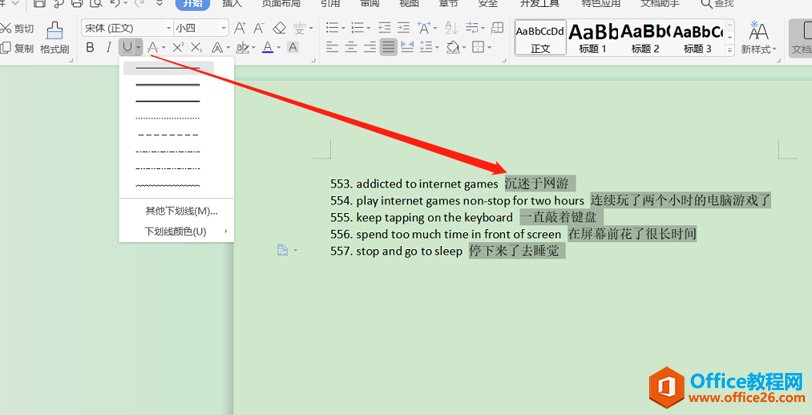Click the New Style (新样式) icon

[x=759, y=37]
